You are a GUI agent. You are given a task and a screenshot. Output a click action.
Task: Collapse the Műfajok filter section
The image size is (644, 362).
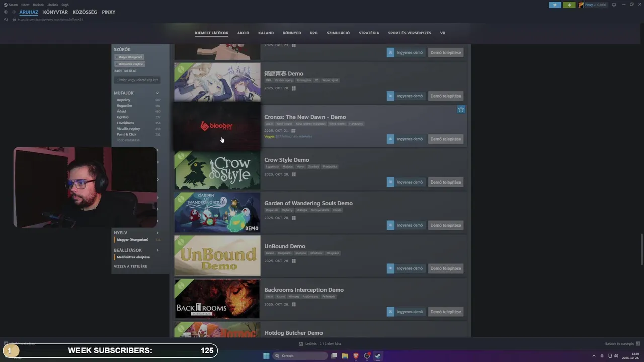[157, 93]
